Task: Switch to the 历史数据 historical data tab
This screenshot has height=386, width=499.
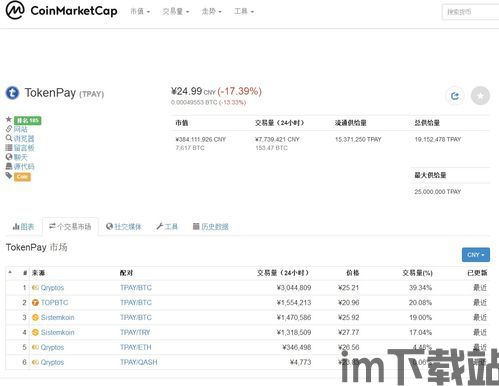Action: (x=211, y=227)
